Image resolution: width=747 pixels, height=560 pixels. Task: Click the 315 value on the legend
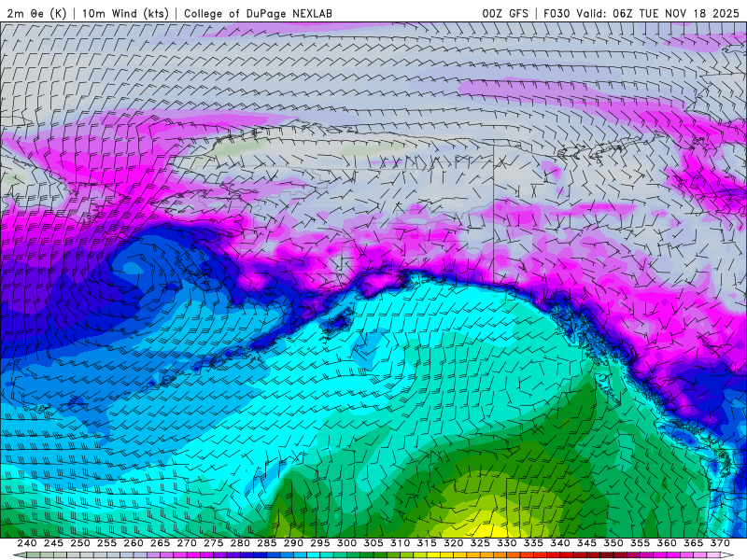(427, 543)
